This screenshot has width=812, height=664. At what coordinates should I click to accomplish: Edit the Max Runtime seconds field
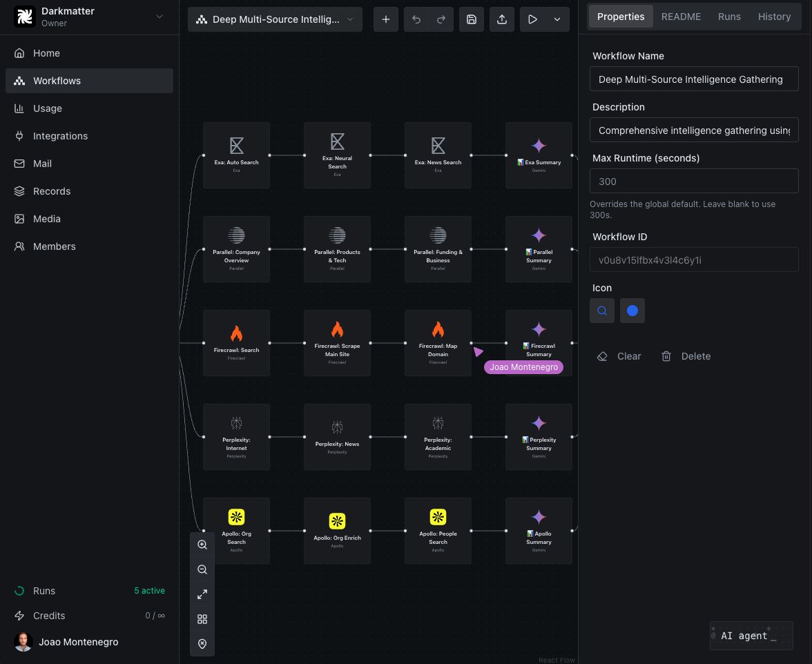[x=694, y=181]
